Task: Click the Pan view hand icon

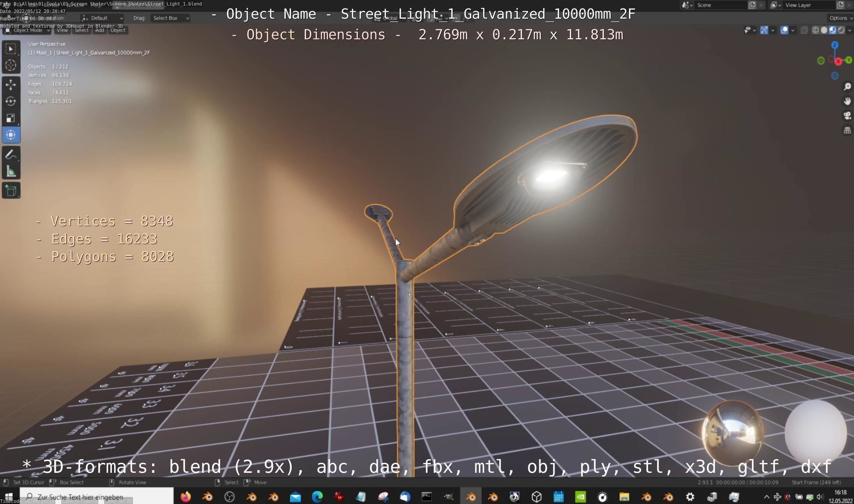Action: (847, 101)
